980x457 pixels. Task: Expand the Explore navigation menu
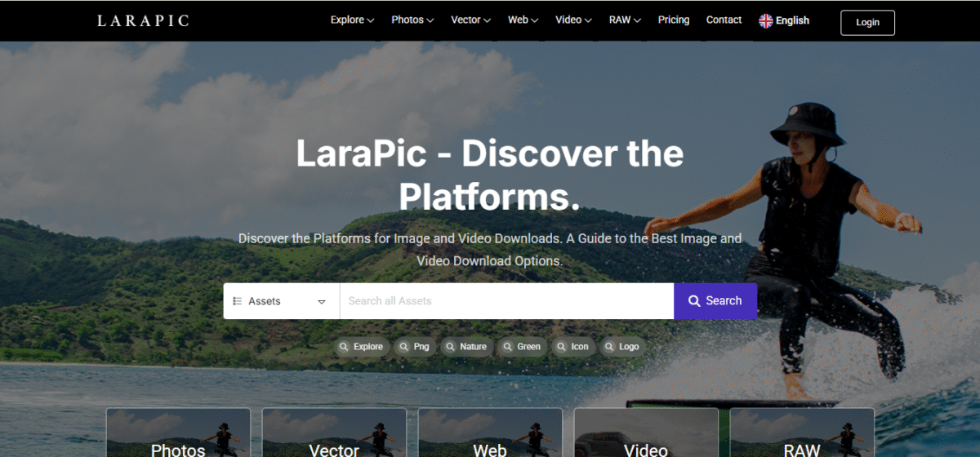point(352,20)
